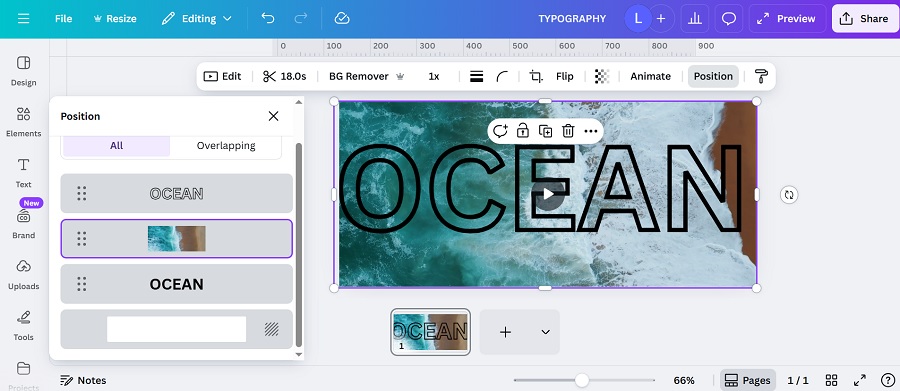Expand the add page dropdown arrow
Viewport: 900px width, 391px height.
coord(545,332)
